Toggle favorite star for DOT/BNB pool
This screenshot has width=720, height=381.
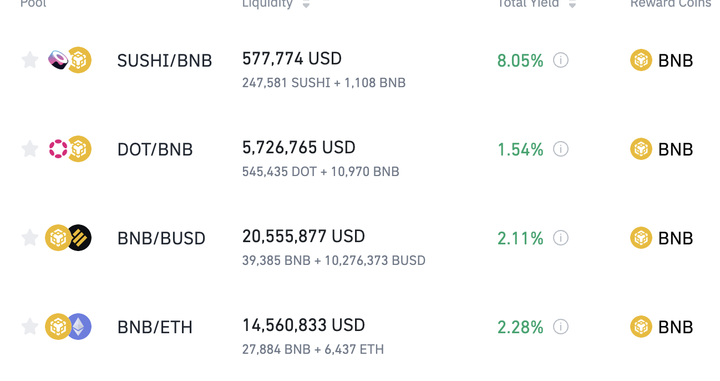(x=30, y=149)
